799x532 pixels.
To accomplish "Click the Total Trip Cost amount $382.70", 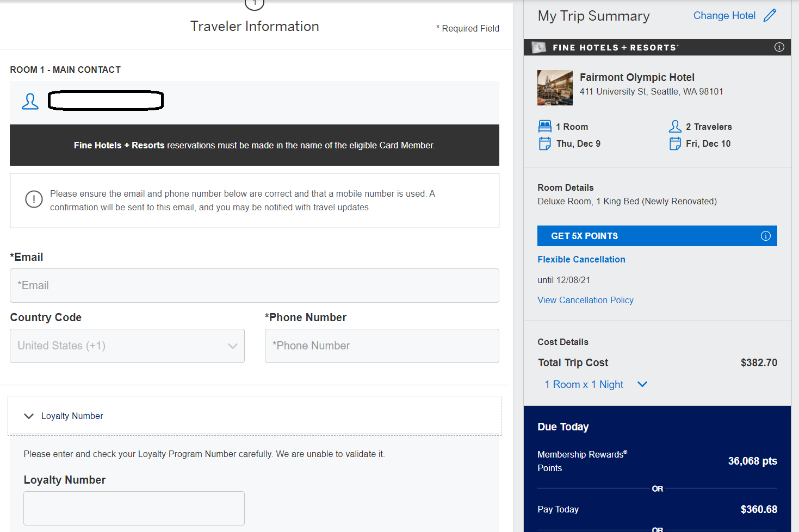I will pos(759,362).
